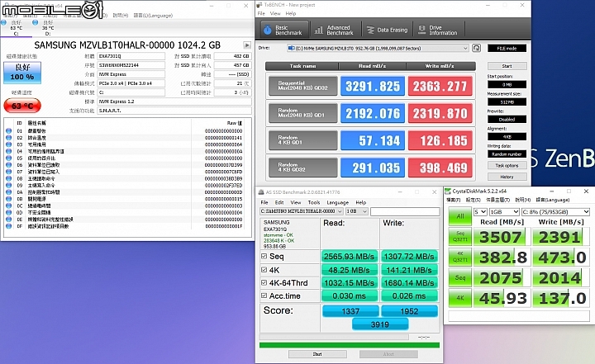Open the TxBENCH Drive dropdown
This screenshot has height=364, width=595.
pyautogui.click(x=378, y=48)
